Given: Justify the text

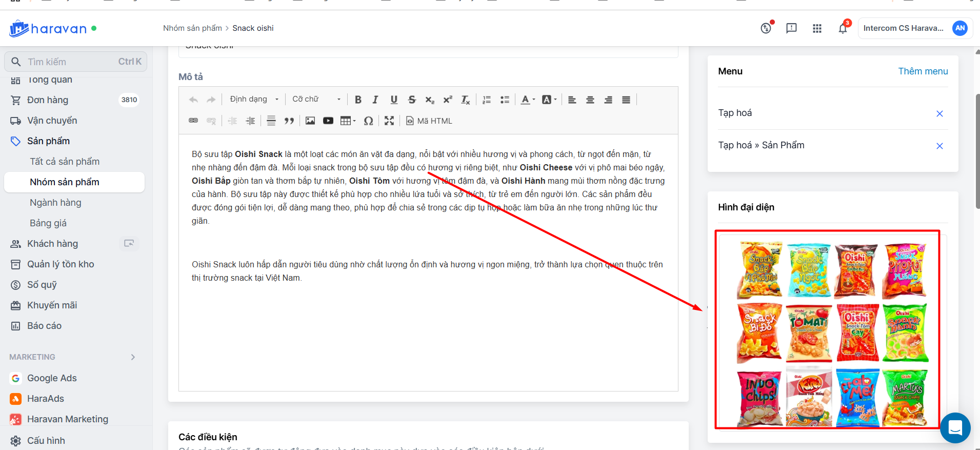Looking at the screenshot, I should pos(626,100).
